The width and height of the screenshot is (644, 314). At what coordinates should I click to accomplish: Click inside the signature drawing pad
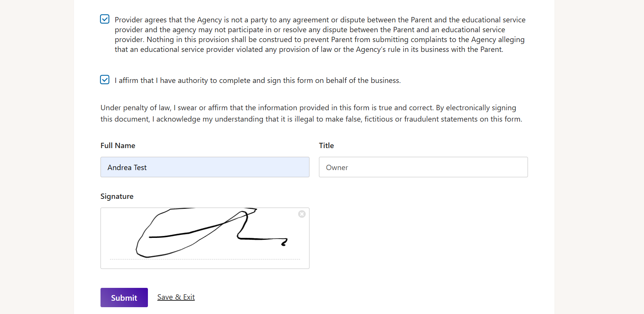coord(205,238)
